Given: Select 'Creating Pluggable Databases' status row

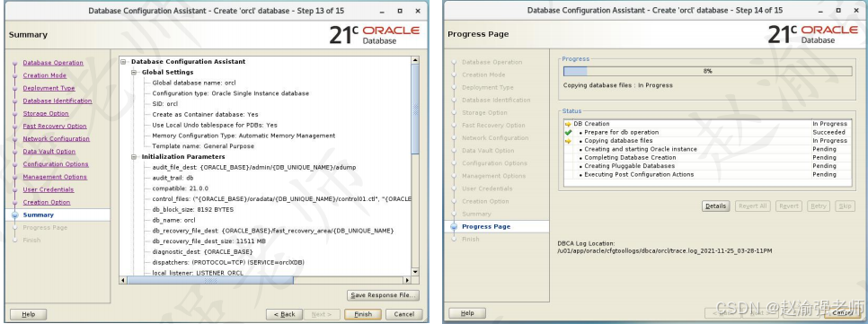Looking at the screenshot, I should [x=707, y=166].
